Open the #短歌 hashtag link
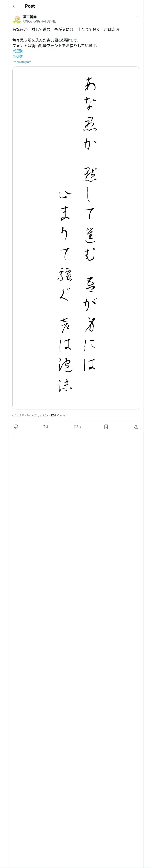Screen dimensions: 152x868 click(18, 51)
